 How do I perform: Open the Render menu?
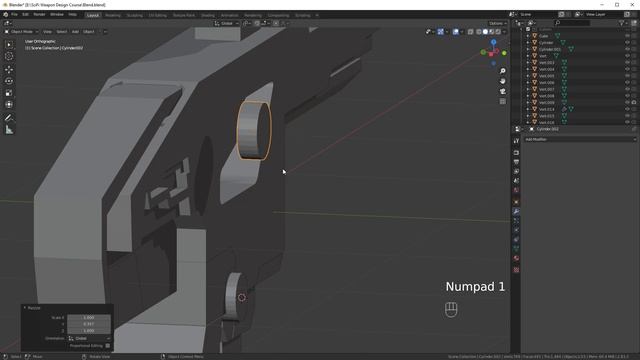click(39, 14)
